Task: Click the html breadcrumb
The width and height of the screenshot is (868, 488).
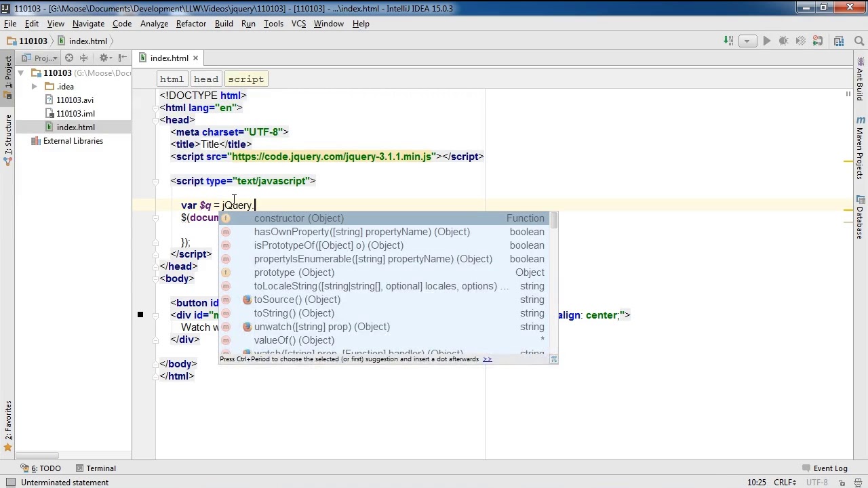Action: pyautogui.click(x=172, y=79)
